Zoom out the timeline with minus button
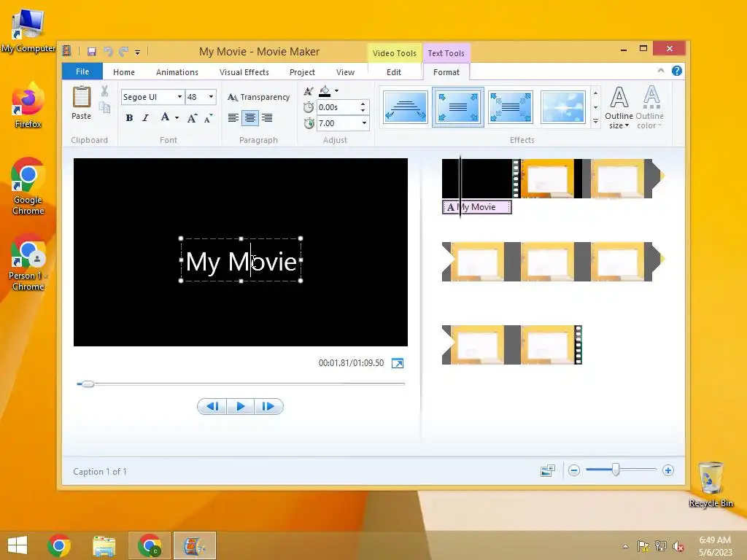Image resolution: width=747 pixels, height=560 pixels. point(574,470)
